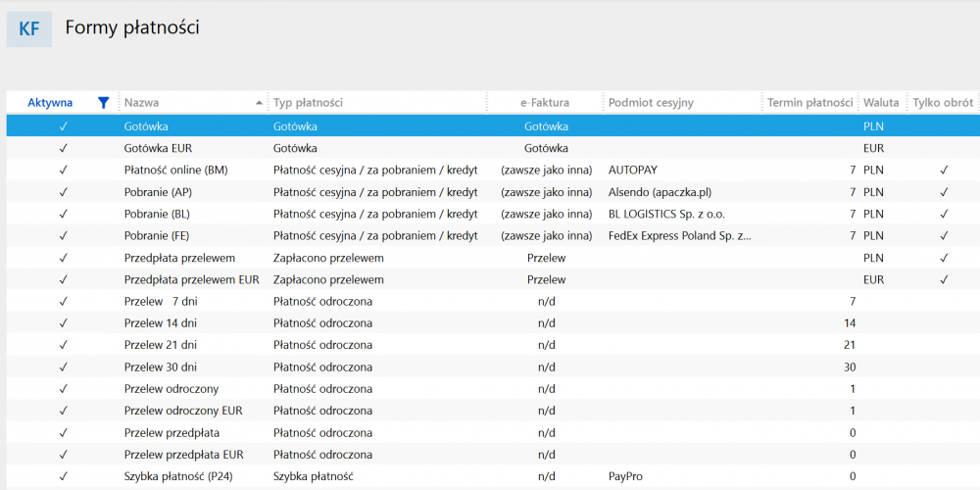Toggle Tylko obrót checkmark for Pobranie (FE)
The height and width of the screenshot is (490, 980).
click(944, 235)
